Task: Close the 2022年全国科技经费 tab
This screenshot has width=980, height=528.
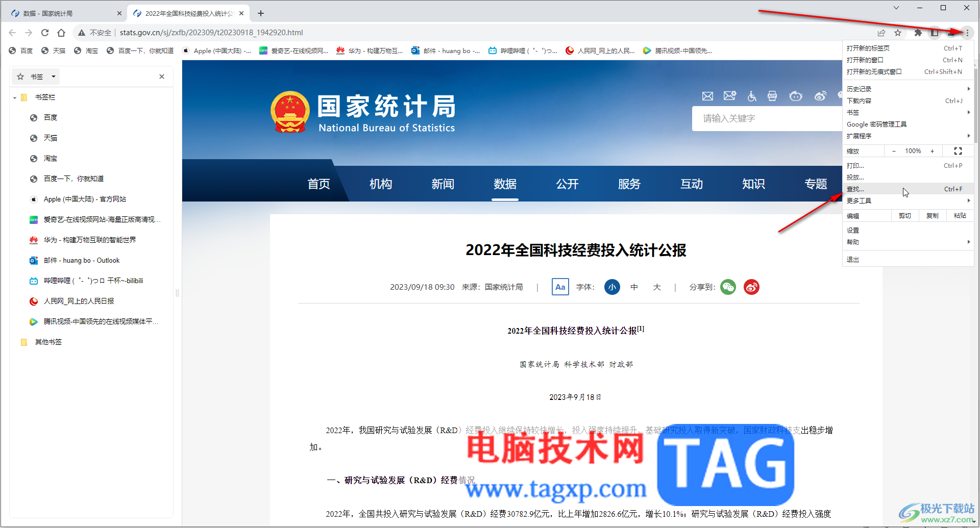Action: [241, 13]
